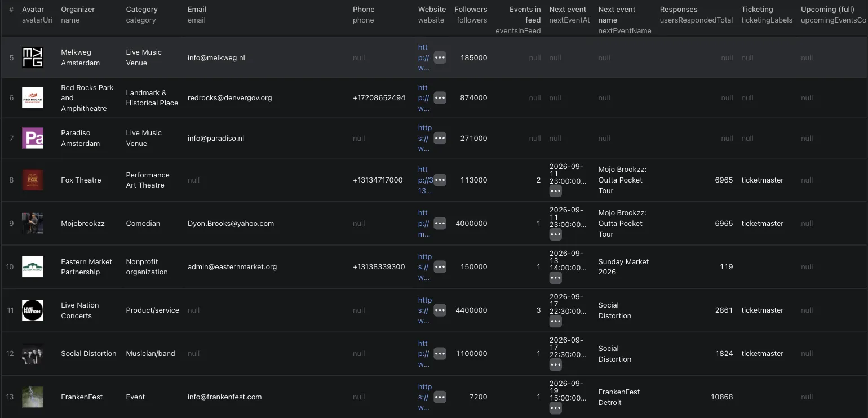Expand next event date ellipsis for Live Nation Concerts
Screen dimensions: 868x418
(x=555, y=321)
